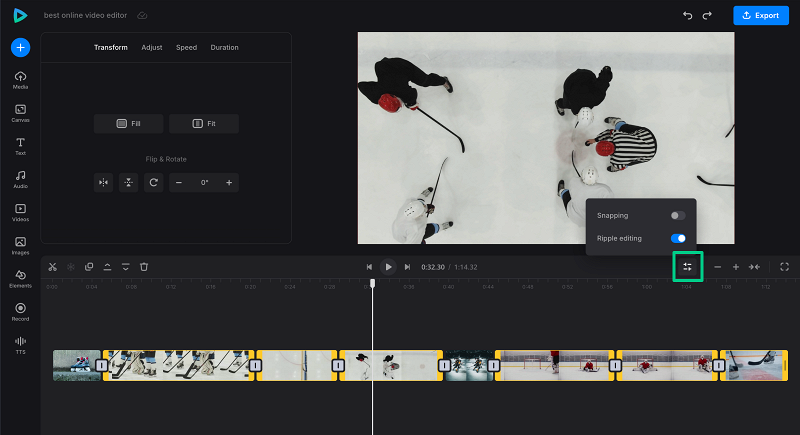Image resolution: width=800 pixels, height=435 pixels.
Task: Switch to the Transform tab
Action: (111, 47)
